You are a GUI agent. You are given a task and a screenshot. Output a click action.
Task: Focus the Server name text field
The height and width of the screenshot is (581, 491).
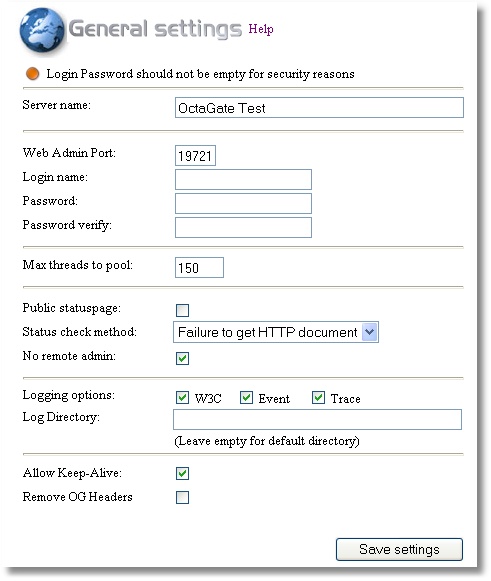[319, 107]
